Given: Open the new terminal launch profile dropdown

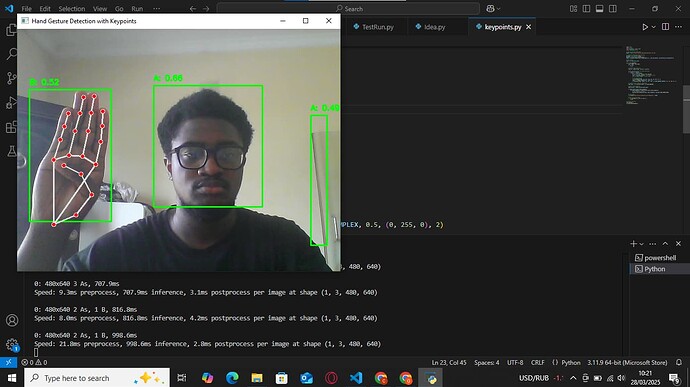Looking at the screenshot, I should tap(642, 244).
